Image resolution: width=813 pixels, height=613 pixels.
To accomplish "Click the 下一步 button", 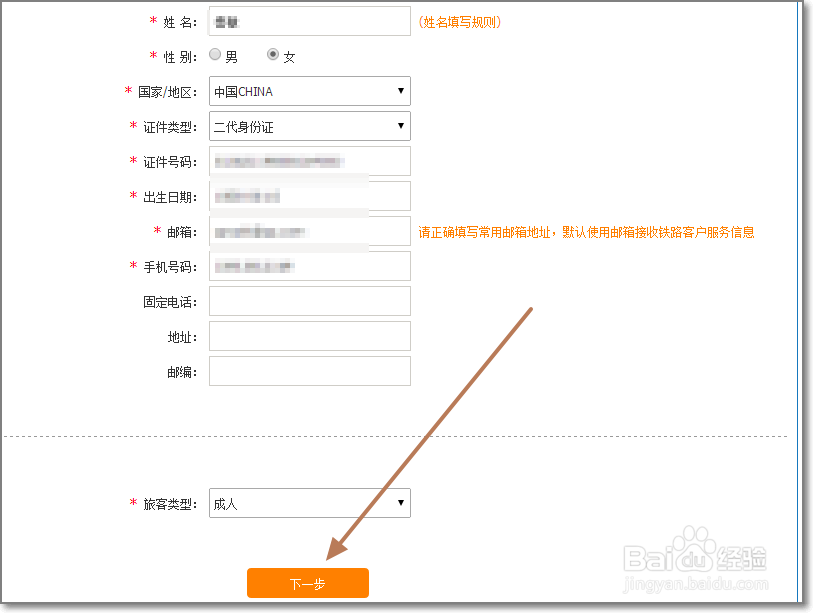I will pos(308,583).
